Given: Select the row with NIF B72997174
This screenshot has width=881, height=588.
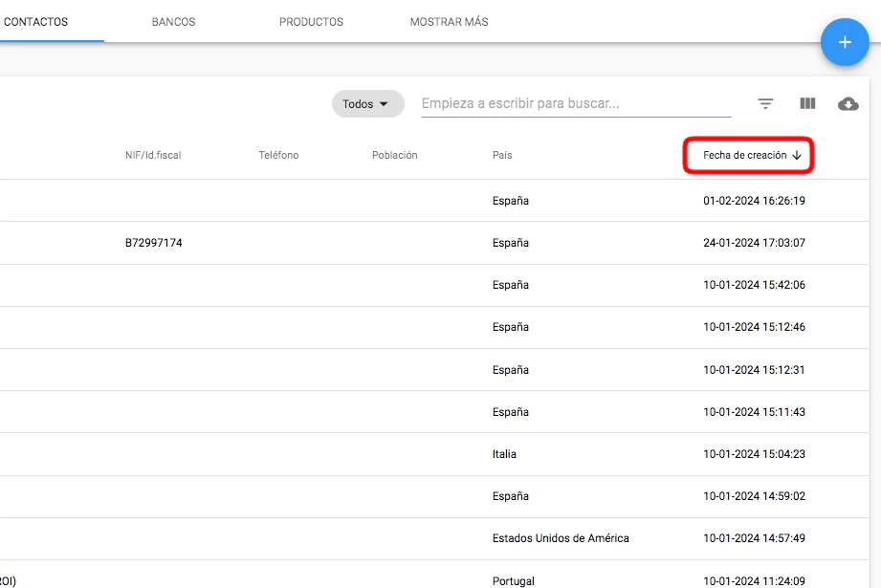Looking at the screenshot, I should pos(154,243).
